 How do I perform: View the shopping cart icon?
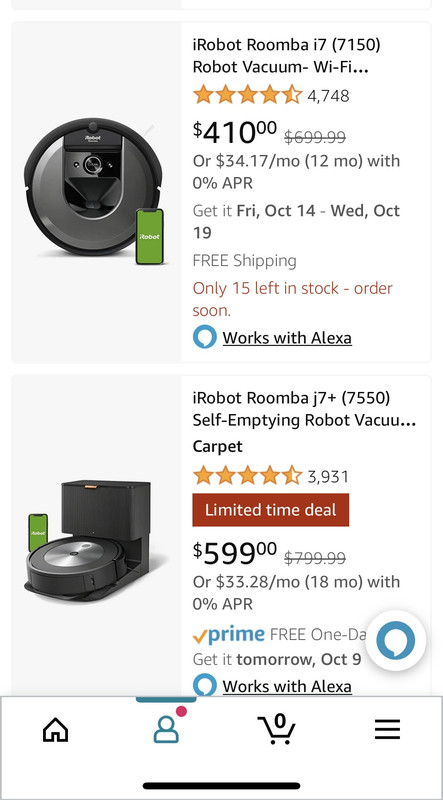pyautogui.click(x=277, y=730)
